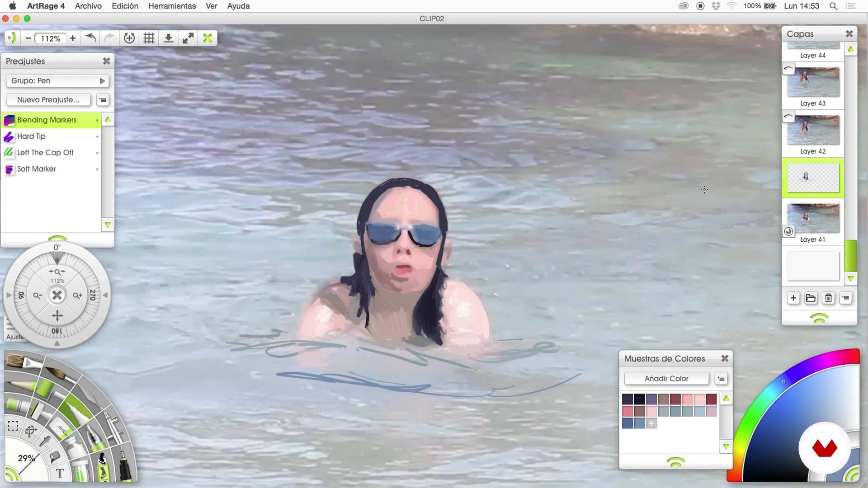The height and width of the screenshot is (488, 868).
Task: Open the Grupo: Pen dropdown
Action: 57,81
